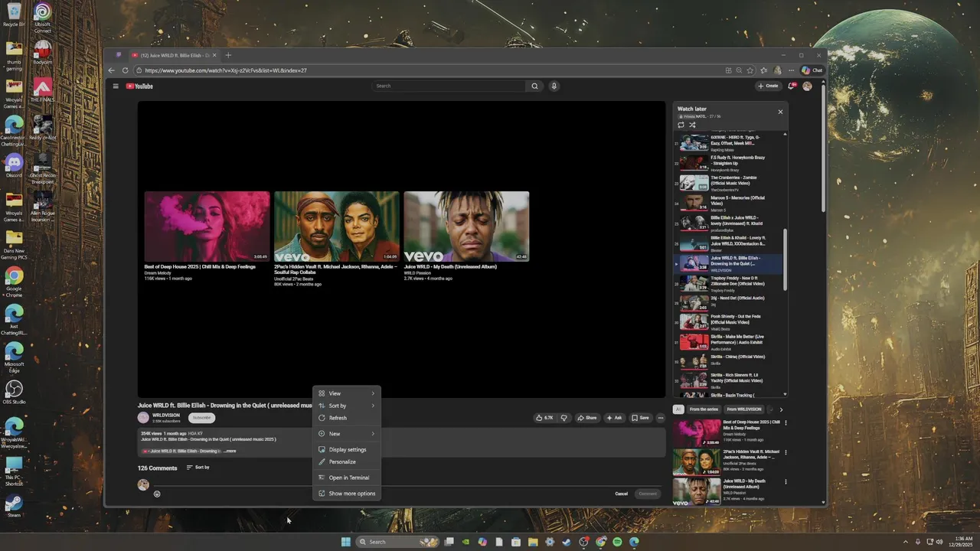The height and width of the screenshot is (551, 980).
Task: Open options for Juice WRLD My Death sidebar video
Action: (x=786, y=482)
